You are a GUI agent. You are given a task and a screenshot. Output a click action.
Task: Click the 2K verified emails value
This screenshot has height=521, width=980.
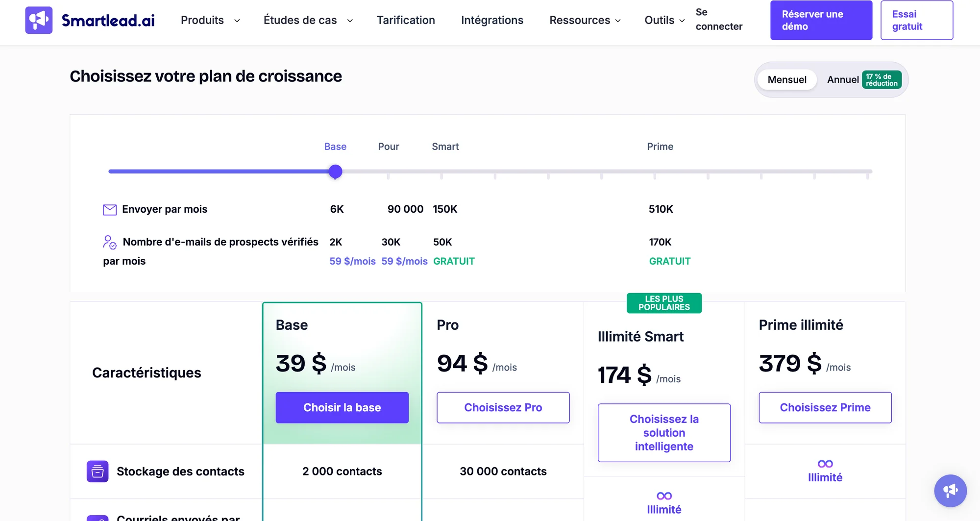coord(336,242)
